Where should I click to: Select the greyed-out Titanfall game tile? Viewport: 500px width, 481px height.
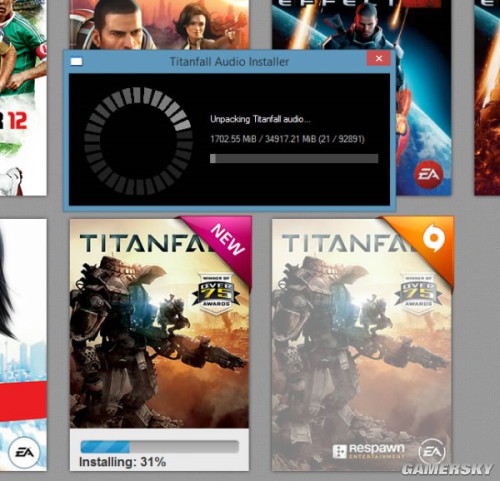pyautogui.click(x=362, y=343)
